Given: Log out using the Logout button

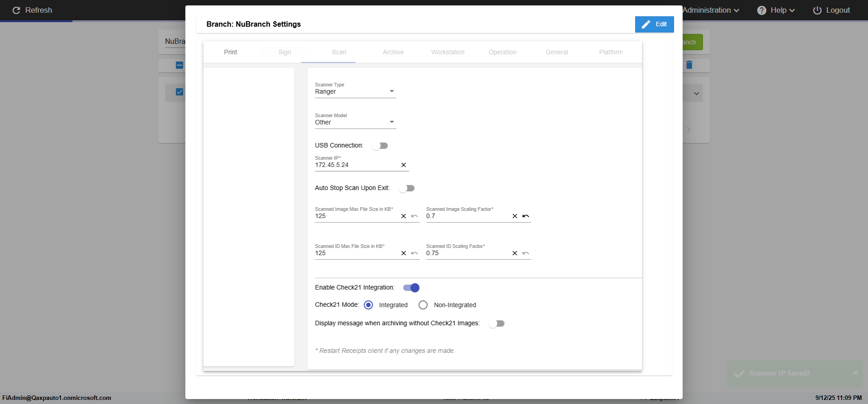Looking at the screenshot, I should coord(831,10).
